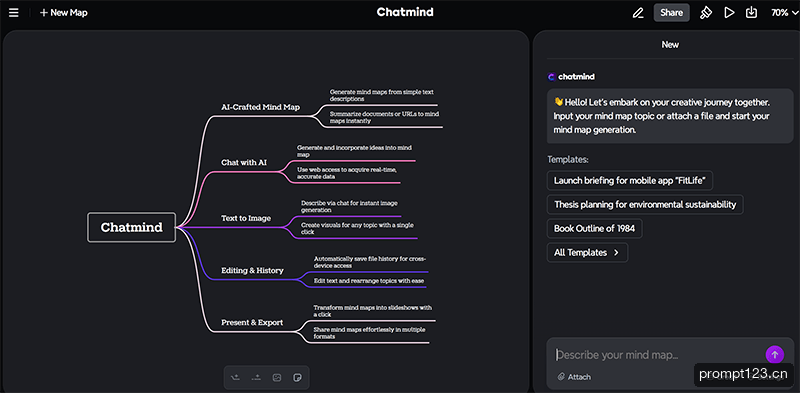
Task: Click the chatmind logo in chat panel
Action: (x=571, y=77)
